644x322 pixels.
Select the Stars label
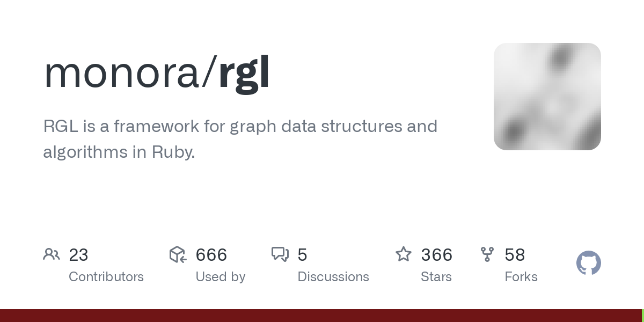pos(436,277)
